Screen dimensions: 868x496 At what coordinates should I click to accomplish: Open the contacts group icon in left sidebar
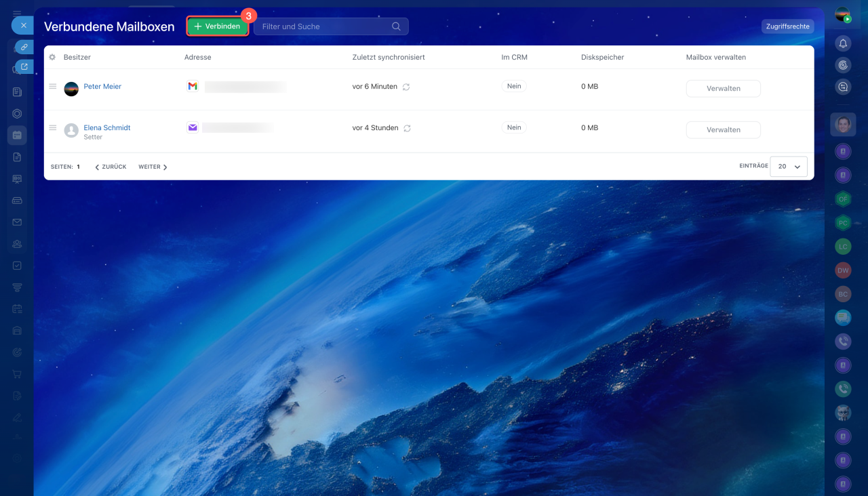pos(17,244)
